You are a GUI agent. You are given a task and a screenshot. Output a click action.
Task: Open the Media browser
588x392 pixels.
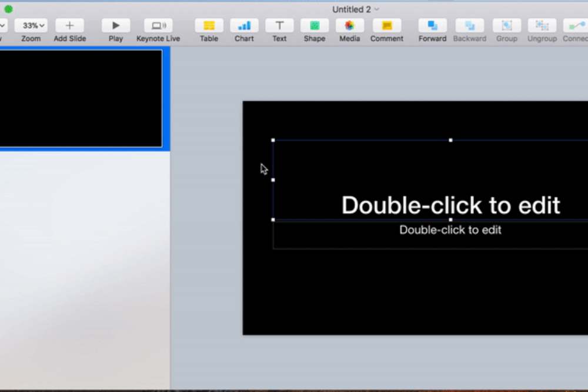pos(349,25)
